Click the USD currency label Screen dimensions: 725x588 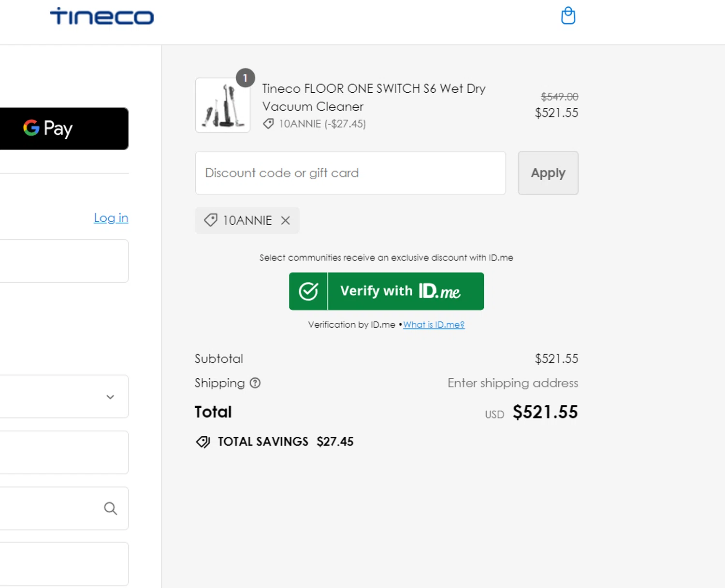pyautogui.click(x=494, y=415)
